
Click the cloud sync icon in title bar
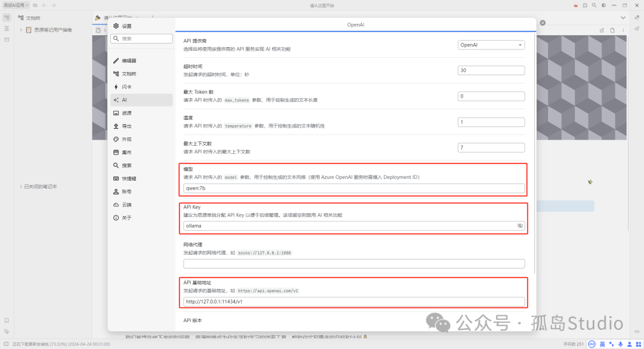coord(35,5)
